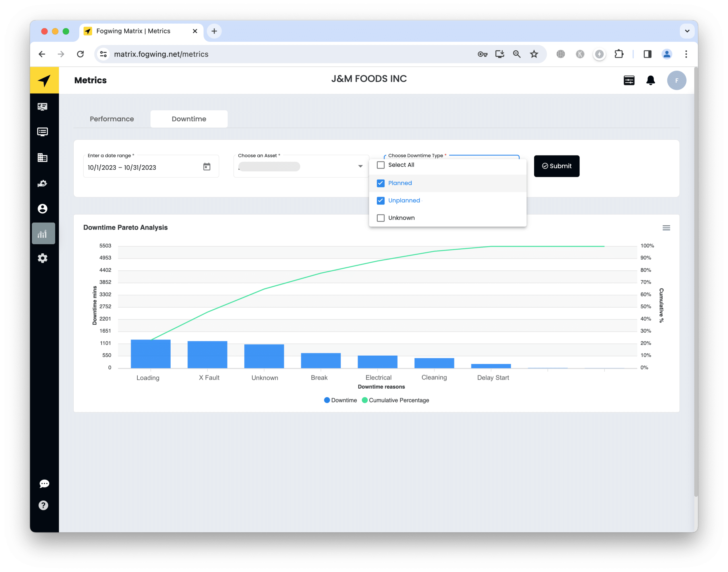
Task: Click the Break bar in chart
Action: (321, 361)
